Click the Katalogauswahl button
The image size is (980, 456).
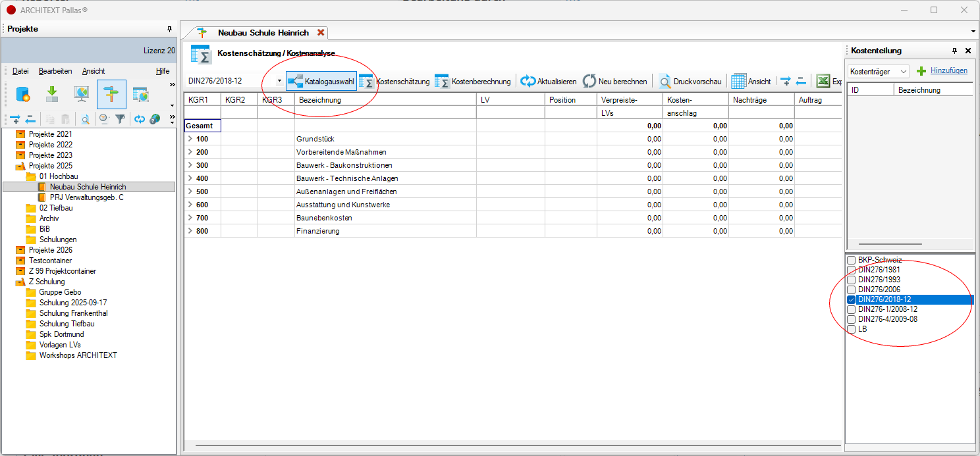pyautogui.click(x=321, y=81)
